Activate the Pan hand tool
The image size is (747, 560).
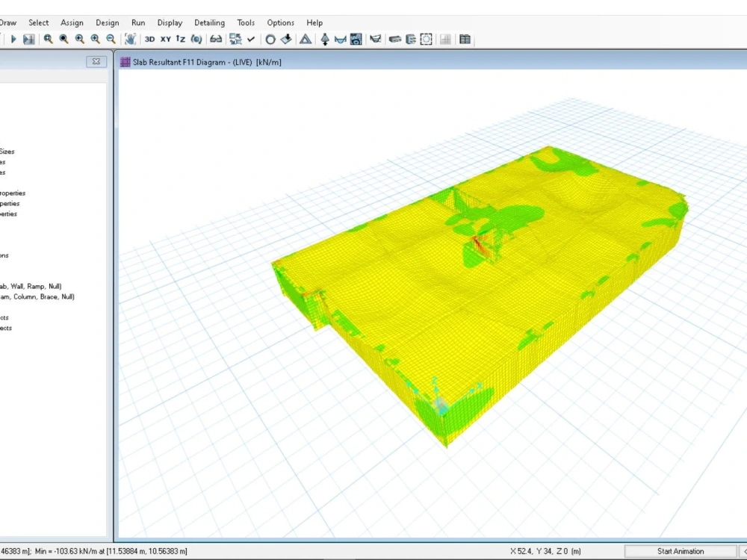click(130, 39)
